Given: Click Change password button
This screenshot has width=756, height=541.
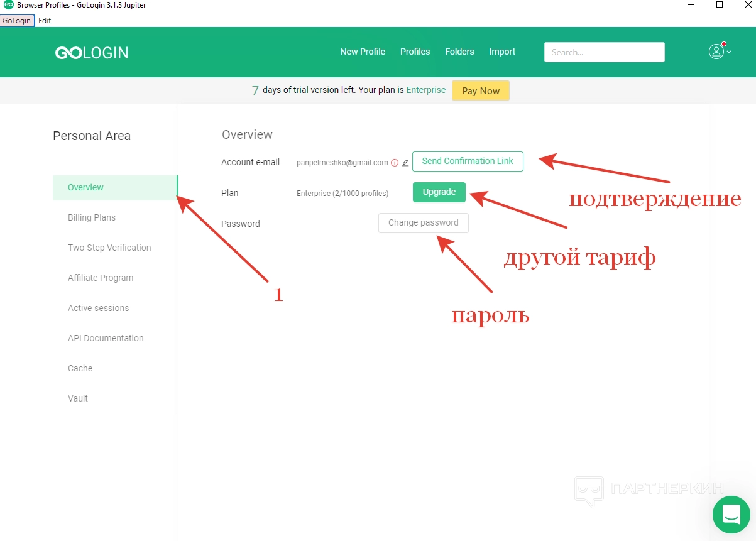Looking at the screenshot, I should pyautogui.click(x=423, y=223).
